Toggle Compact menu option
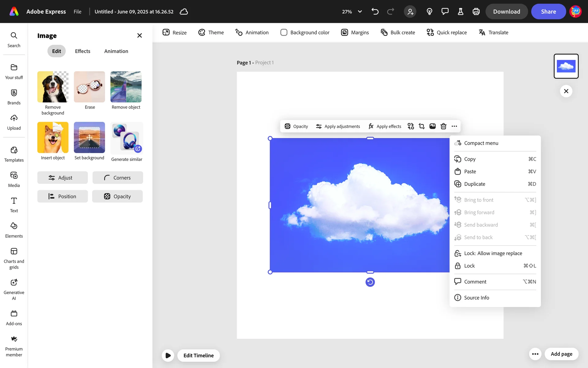This screenshot has width=588, height=368. 481,143
